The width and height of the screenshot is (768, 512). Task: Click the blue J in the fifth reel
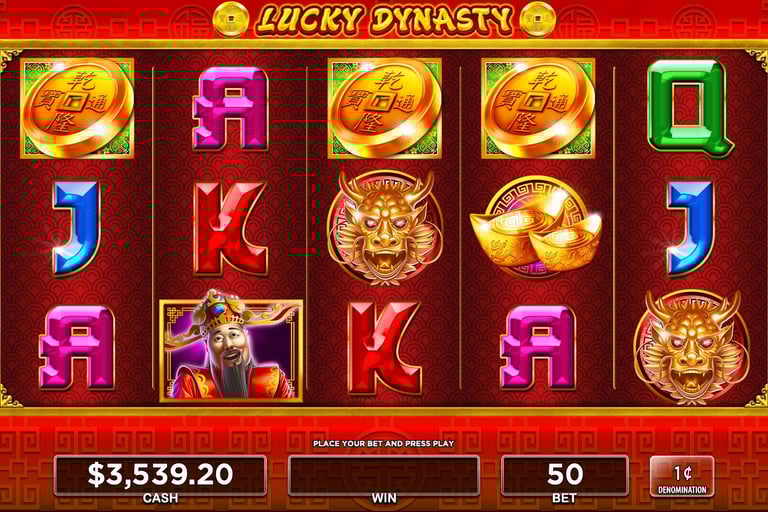pyautogui.click(x=690, y=228)
